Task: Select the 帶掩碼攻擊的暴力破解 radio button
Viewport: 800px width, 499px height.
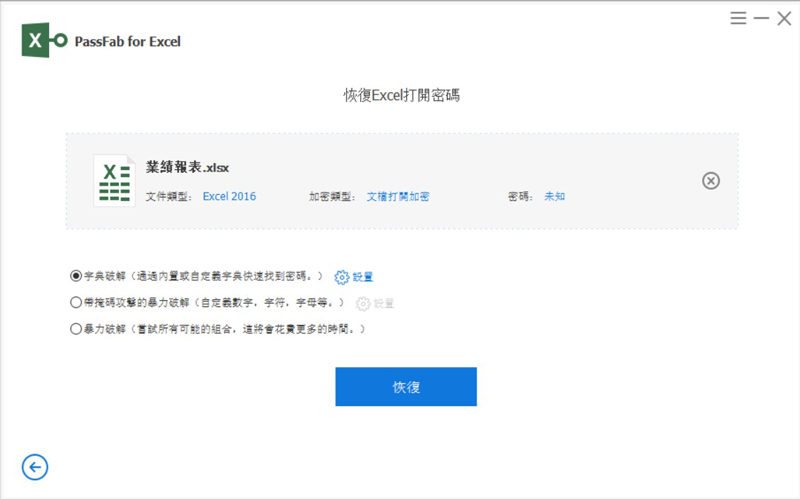Action: point(76,303)
